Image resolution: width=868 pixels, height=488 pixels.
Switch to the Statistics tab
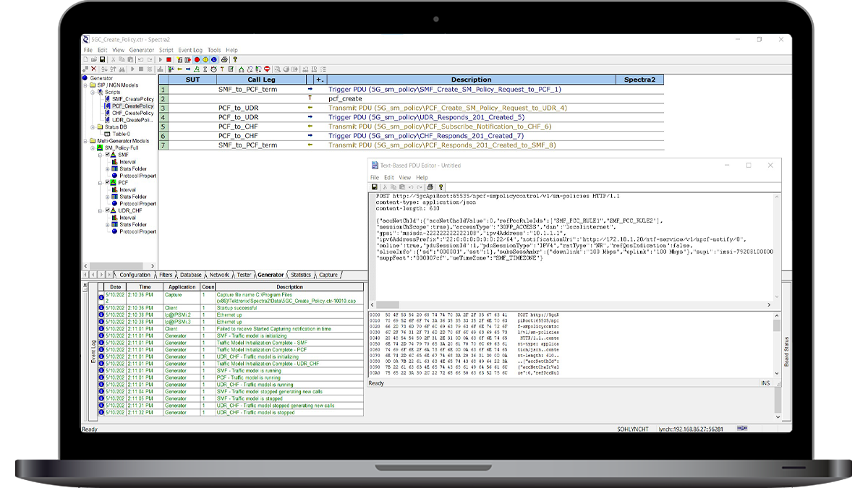(x=300, y=275)
